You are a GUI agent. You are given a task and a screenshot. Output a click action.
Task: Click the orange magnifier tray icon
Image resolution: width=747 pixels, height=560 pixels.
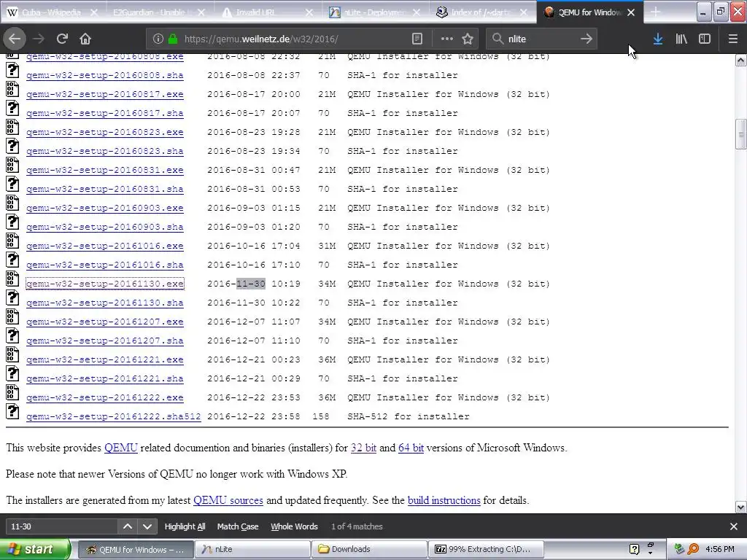pos(693,549)
